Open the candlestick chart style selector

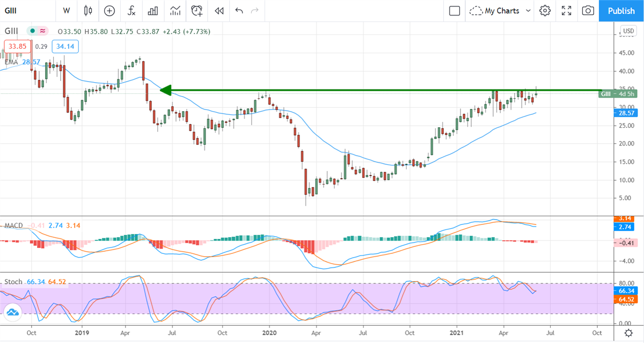(88, 11)
